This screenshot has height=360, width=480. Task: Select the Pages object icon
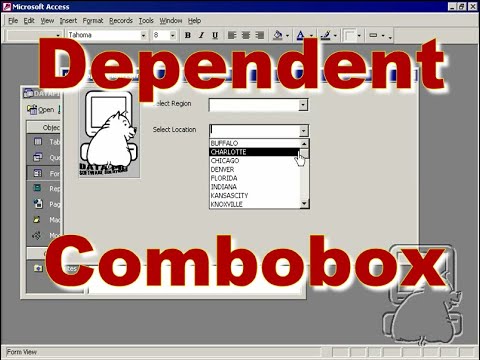click(x=38, y=204)
